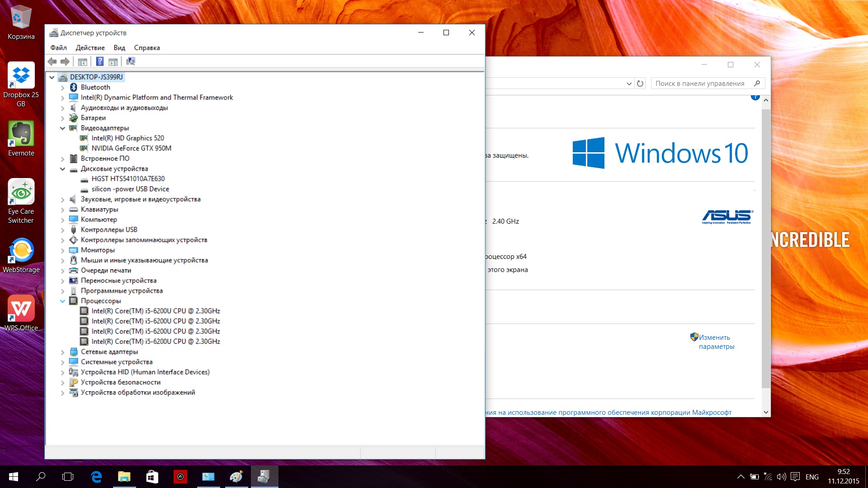Click the refresh button next to address bar
This screenshot has height=488, width=868.
click(640, 84)
